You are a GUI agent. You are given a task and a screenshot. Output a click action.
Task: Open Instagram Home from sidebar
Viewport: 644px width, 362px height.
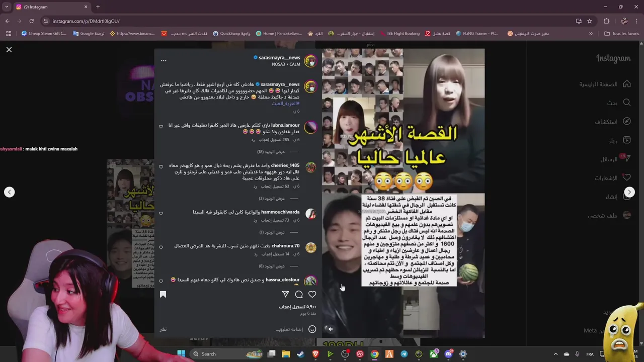click(605, 84)
